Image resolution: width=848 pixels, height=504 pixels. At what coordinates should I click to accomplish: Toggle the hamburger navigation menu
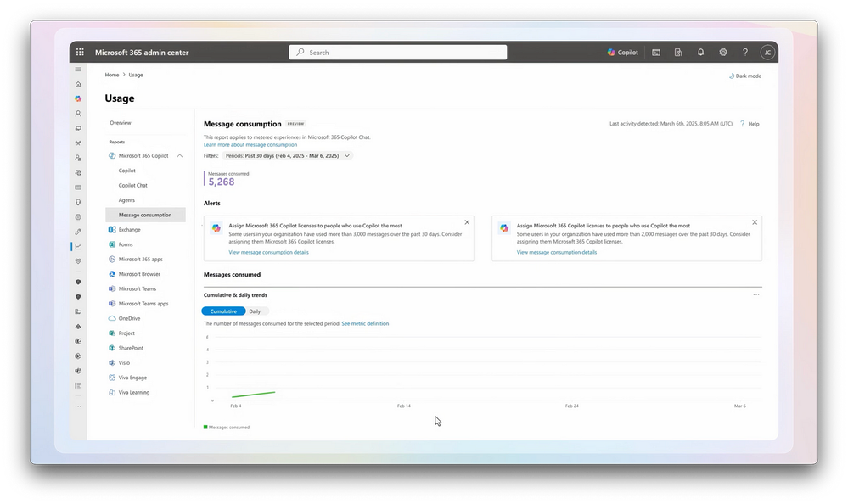tap(78, 70)
